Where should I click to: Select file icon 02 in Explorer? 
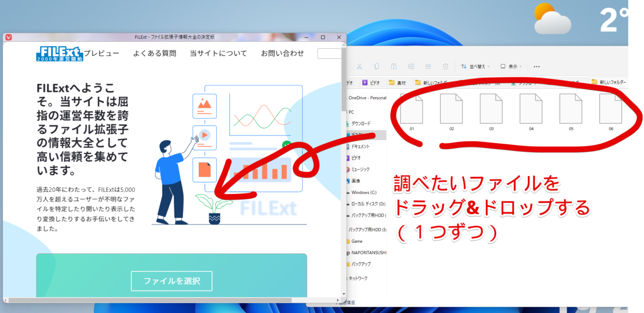click(452, 109)
